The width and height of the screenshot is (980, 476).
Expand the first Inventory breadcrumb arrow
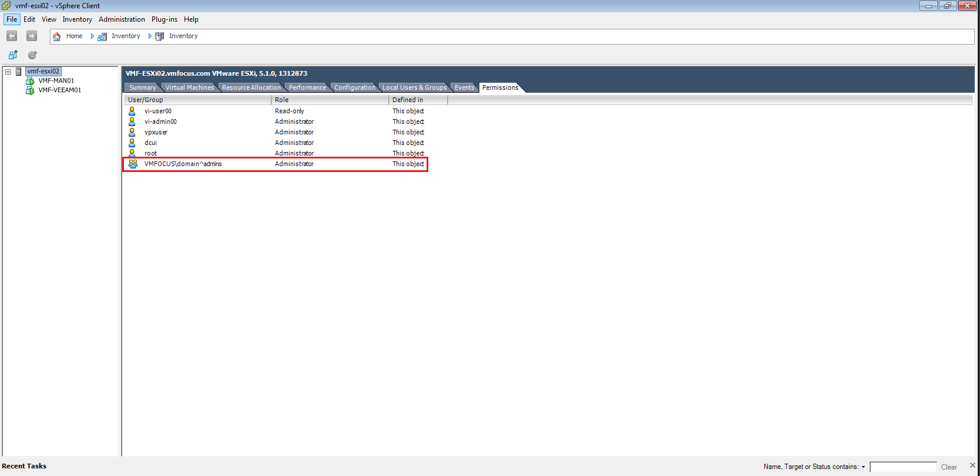coord(92,36)
